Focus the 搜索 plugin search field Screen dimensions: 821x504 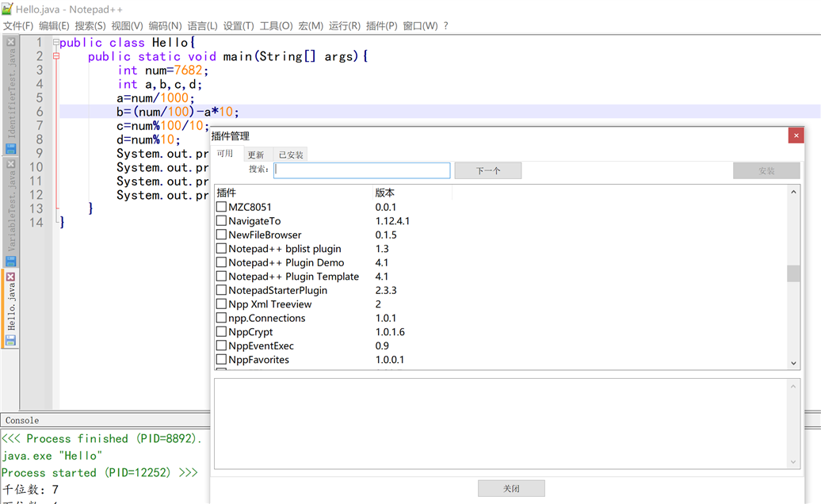[x=362, y=170]
